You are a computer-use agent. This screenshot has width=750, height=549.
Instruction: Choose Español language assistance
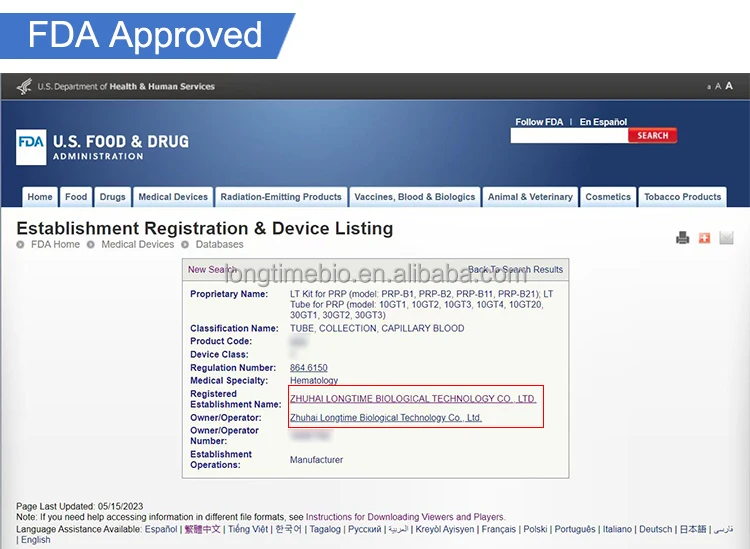[161, 529]
